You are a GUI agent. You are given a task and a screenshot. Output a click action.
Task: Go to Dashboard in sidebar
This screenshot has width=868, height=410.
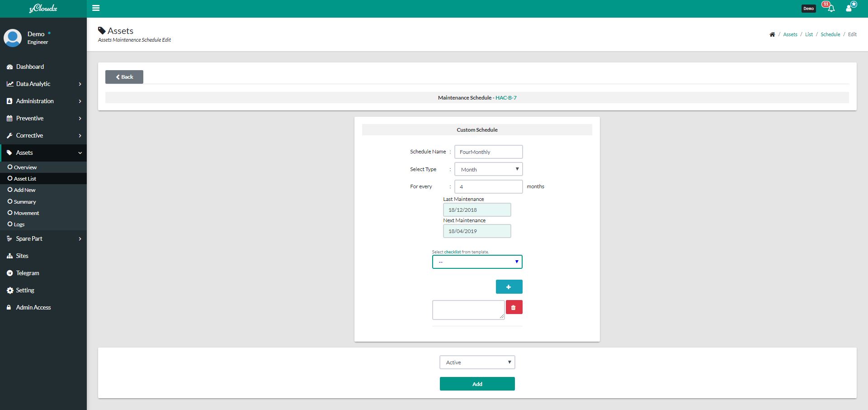click(x=30, y=67)
